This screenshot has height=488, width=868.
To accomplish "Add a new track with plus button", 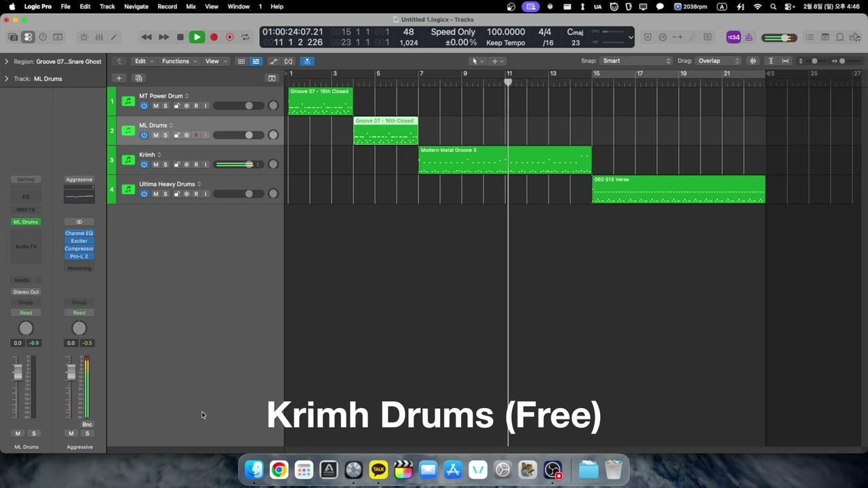I will click(119, 79).
